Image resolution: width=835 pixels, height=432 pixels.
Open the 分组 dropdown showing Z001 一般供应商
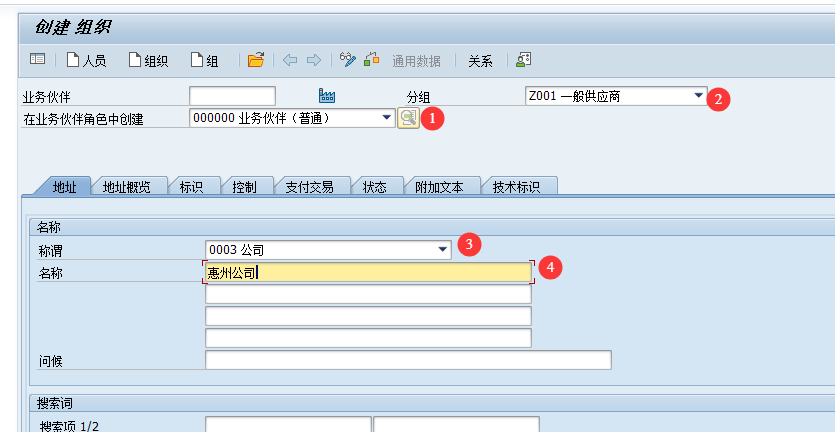tap(698, 96)
